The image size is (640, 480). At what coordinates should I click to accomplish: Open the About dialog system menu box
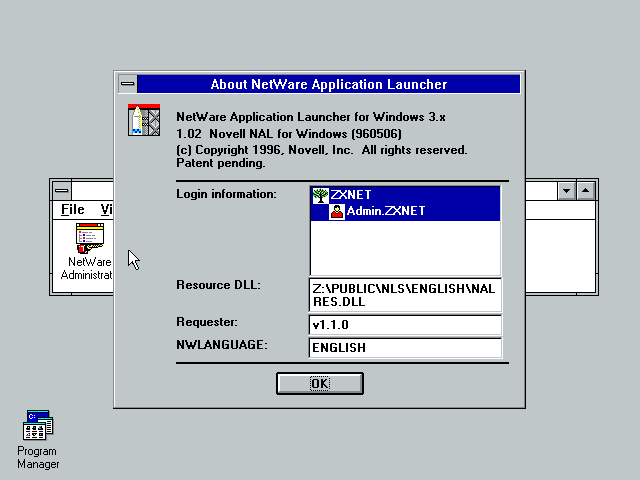(x=128, y=84)
